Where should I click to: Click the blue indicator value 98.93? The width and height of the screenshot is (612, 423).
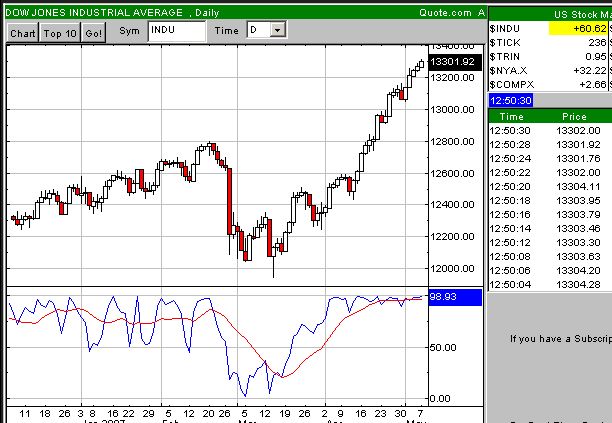pyautogui.click(x=455, y=297)
